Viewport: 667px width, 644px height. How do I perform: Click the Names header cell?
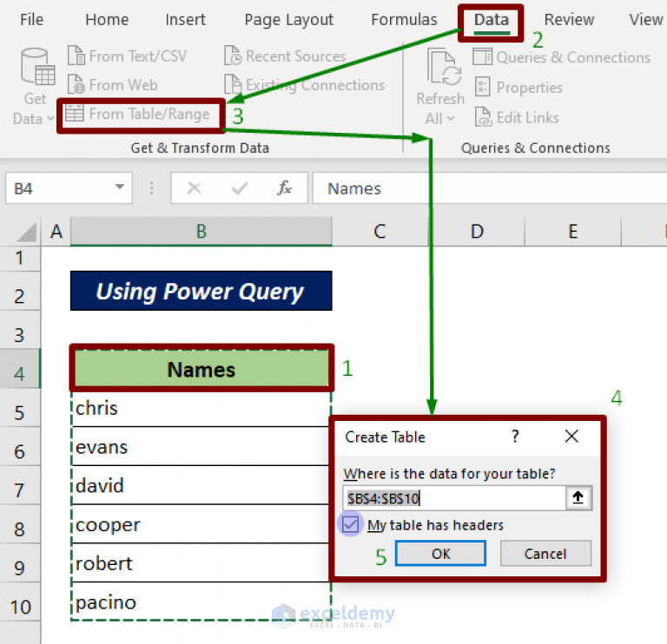click(201, 368)
